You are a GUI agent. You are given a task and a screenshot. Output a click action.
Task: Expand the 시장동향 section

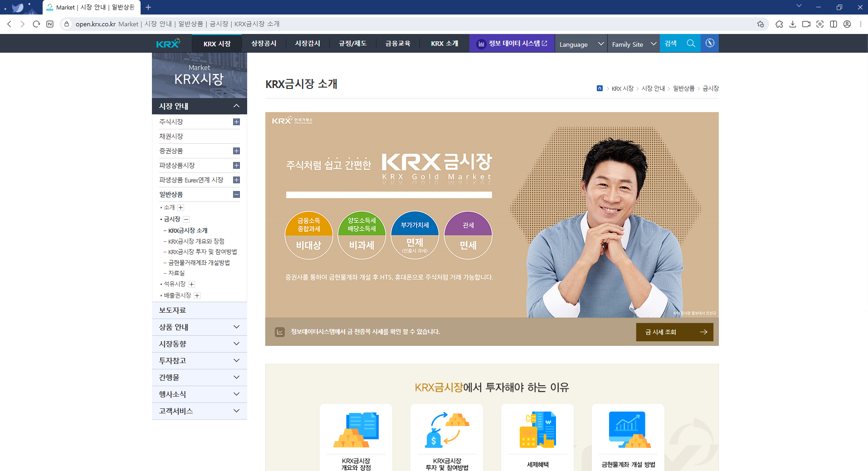tap(200, 344)
